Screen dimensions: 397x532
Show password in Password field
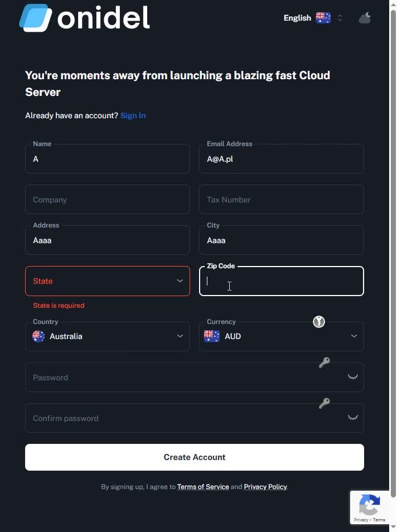352,378
